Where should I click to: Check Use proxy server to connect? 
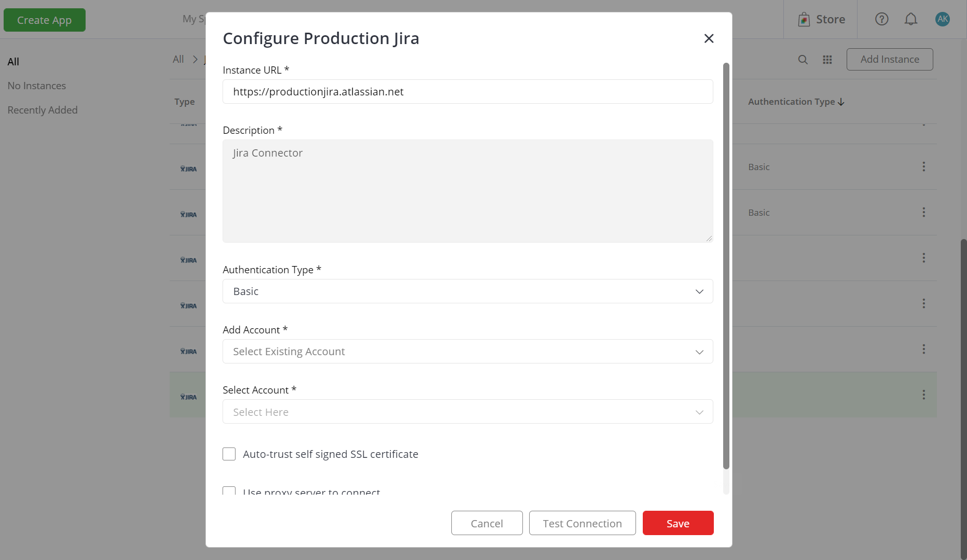229,491
